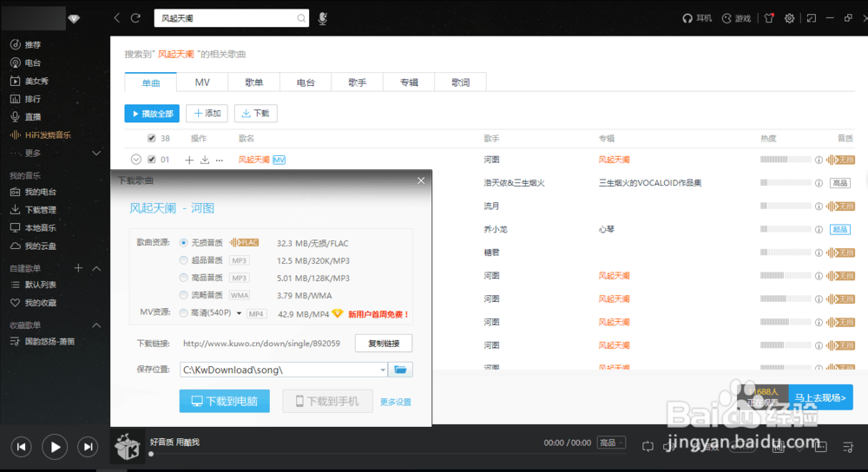
Task: Select the MV 高清(540P) radio option
Action: [183, 313]
